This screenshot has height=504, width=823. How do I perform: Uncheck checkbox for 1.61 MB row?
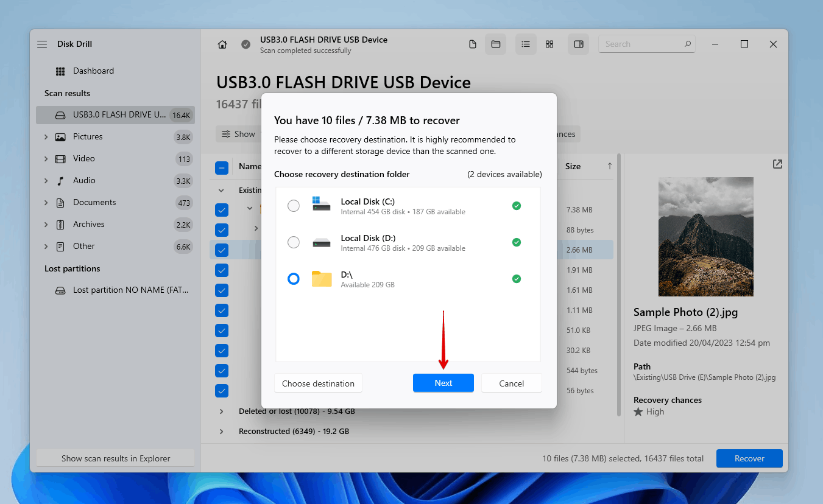[x=222, y=290]
